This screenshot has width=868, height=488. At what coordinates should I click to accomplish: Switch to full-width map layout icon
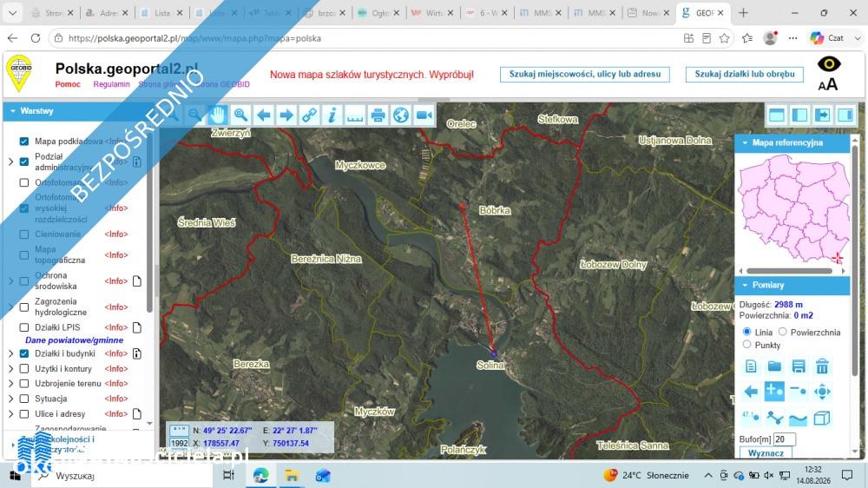tap(777, 115)
